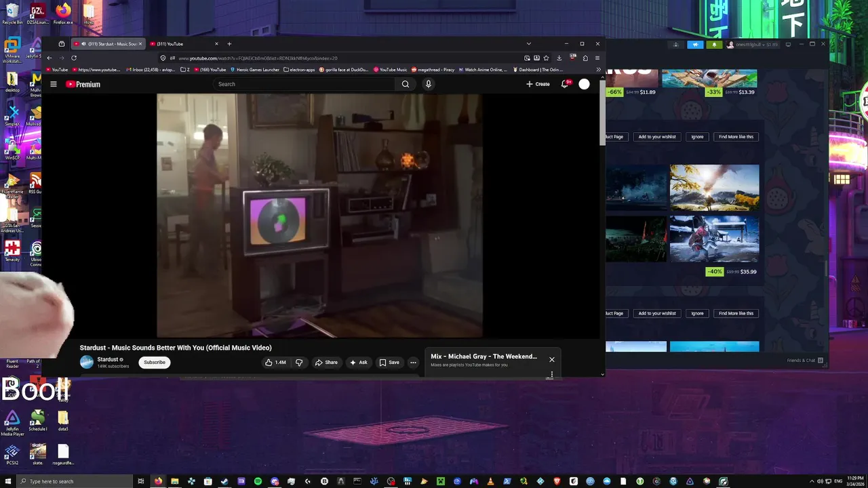Subscribe to the Stardust channel
Viewport: 868px width, 488px height.
pyautogui.click(x=154, y=363)
